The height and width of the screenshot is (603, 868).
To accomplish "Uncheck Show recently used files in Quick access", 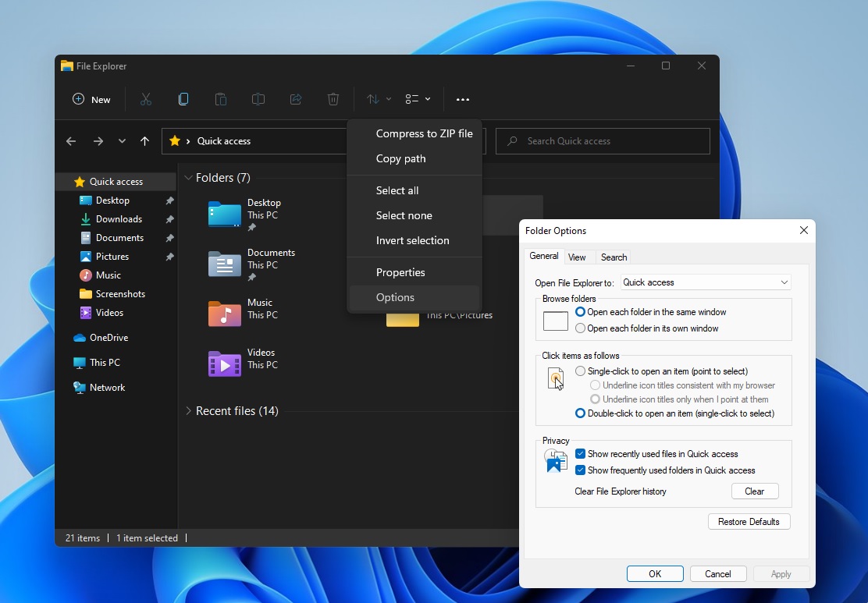I will (x=580, y=454).
